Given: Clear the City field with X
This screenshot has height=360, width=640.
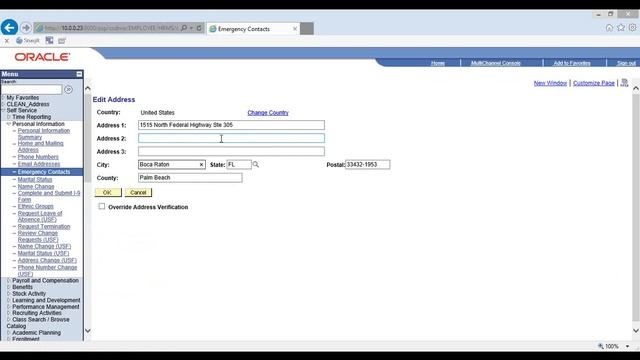Looking at the screenshot, I should [201, 164].
